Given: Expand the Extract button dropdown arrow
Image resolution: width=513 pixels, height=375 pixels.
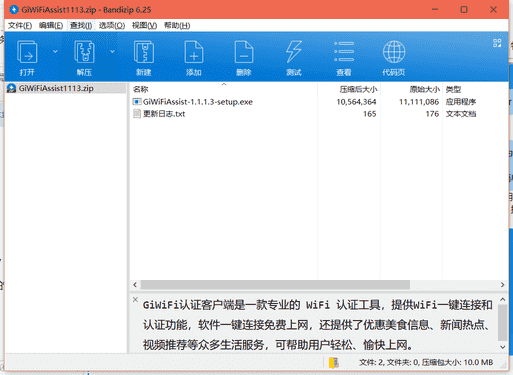Looking at the screenshot, I should 112,52.
